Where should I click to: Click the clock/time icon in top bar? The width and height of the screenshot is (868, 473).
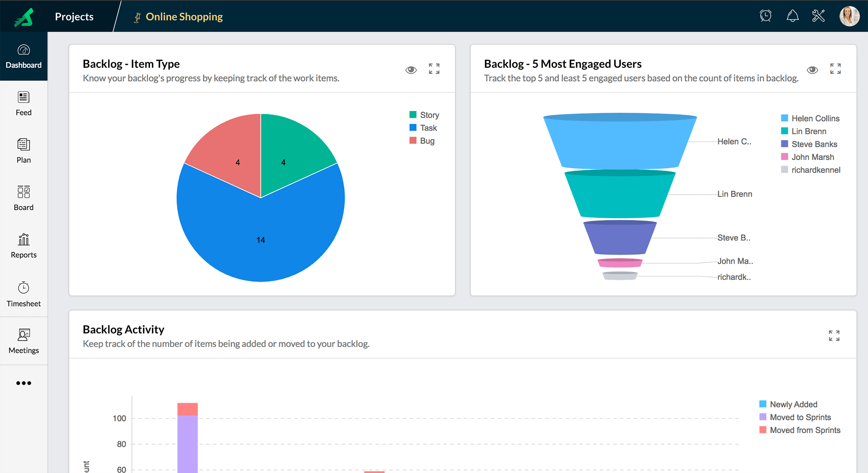click(x=765, y=16)
